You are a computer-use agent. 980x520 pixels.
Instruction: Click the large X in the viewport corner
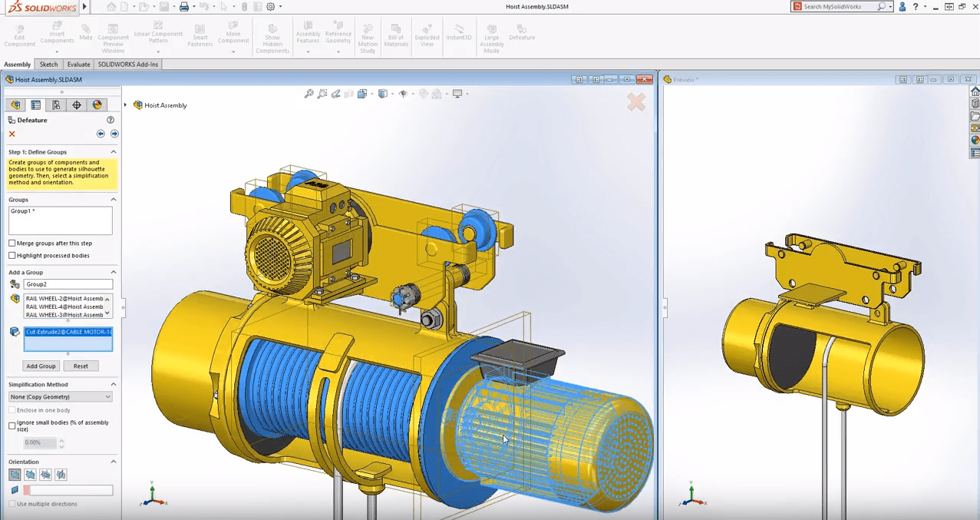click(x=636, y=101)
